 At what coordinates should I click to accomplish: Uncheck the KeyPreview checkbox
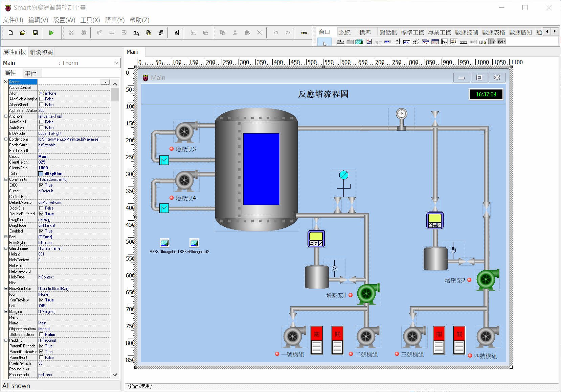pos(41,300)
